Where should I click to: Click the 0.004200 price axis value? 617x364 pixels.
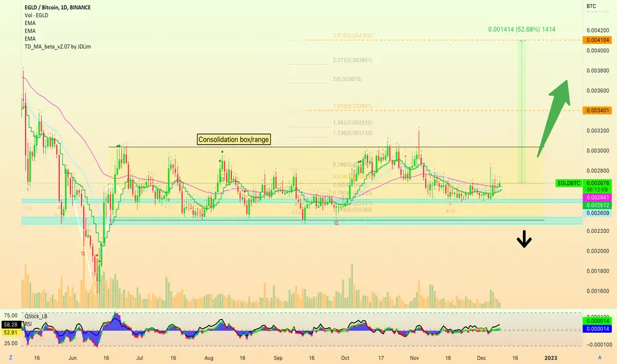(598, 30)
